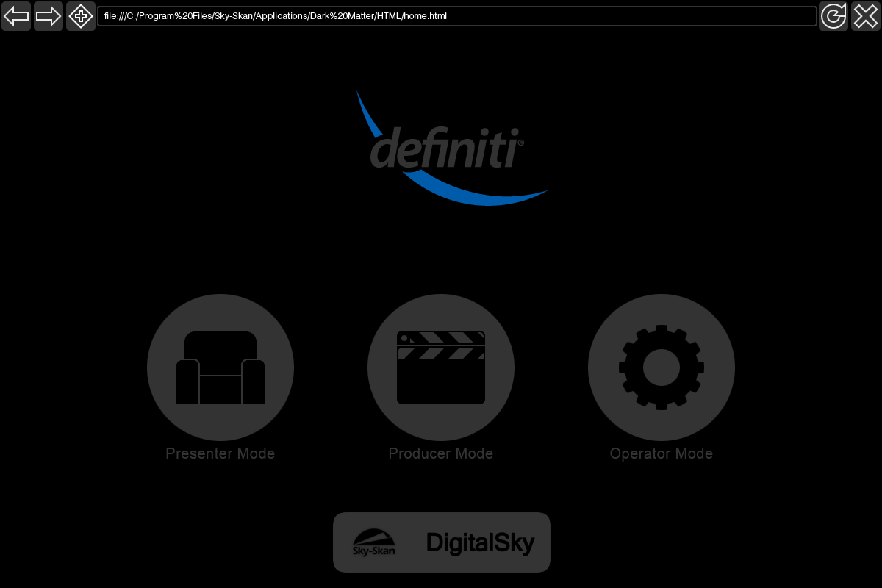The width and height of the screenshot is (882, 588).
Task: Go back with the left arrow button
Action: [x=16, y=16]
